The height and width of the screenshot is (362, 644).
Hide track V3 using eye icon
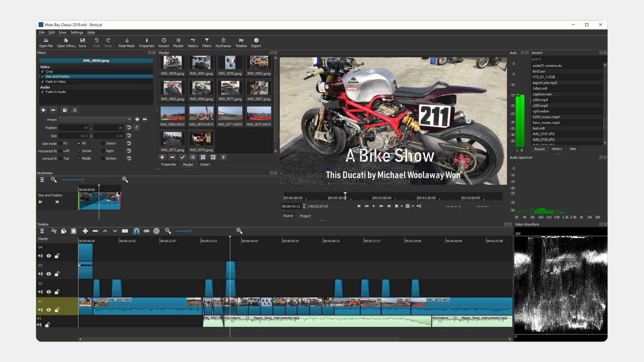(49, 274)
